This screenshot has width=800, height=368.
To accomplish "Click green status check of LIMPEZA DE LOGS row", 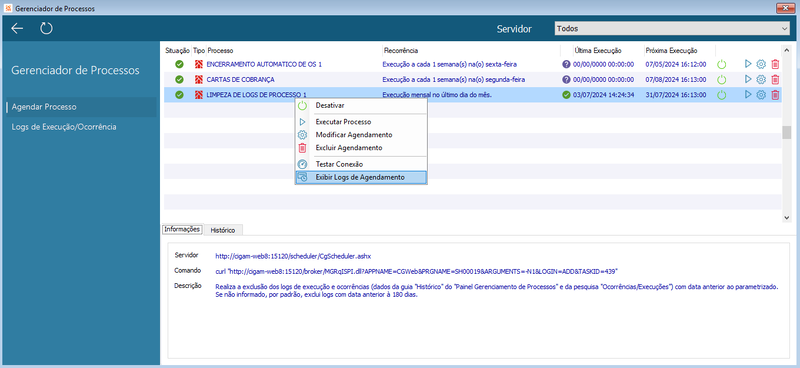I will [x=179, y=94].
